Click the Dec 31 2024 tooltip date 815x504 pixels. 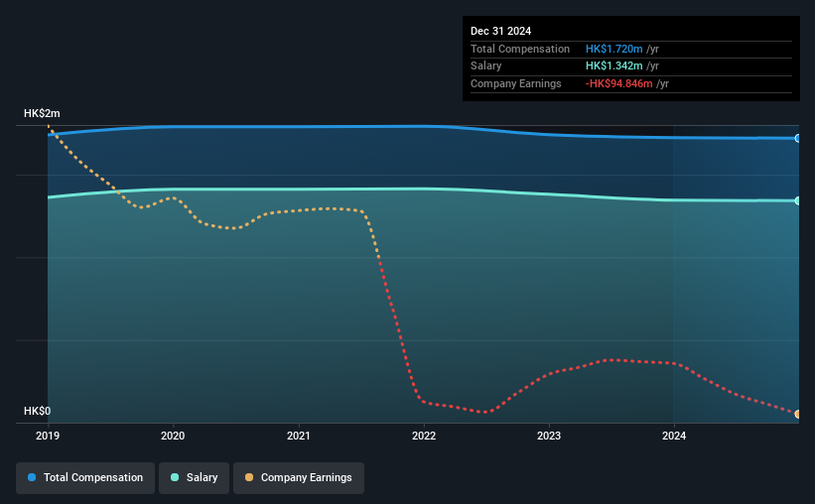(501, 31)
